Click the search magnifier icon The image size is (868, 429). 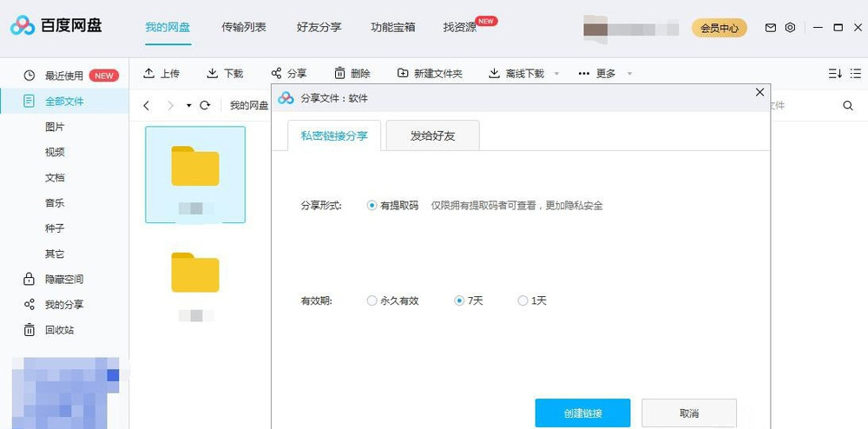(847, 105)
